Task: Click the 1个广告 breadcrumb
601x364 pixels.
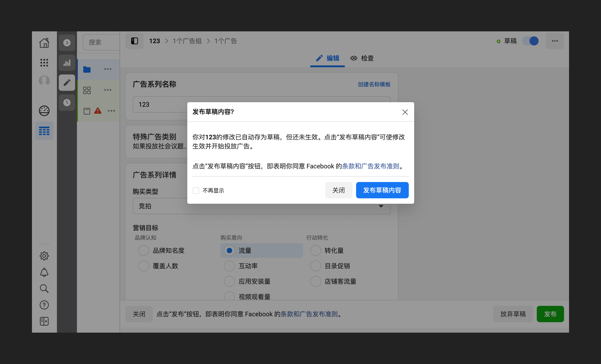Action: [x=226, y=41]
